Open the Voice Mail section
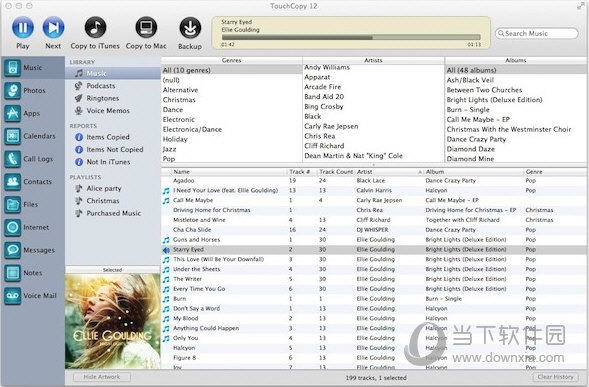The height and width of the screenshot is (387, 589). (x=33, y=296)
